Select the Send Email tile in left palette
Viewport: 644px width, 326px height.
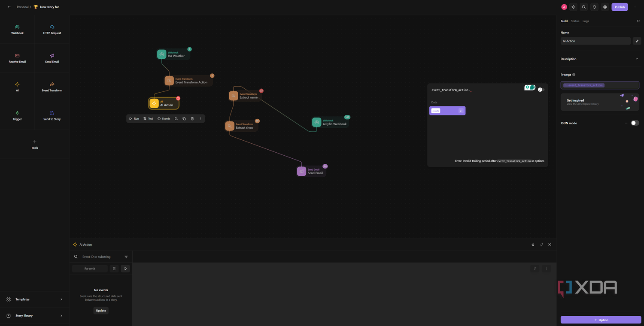(52, 58)
